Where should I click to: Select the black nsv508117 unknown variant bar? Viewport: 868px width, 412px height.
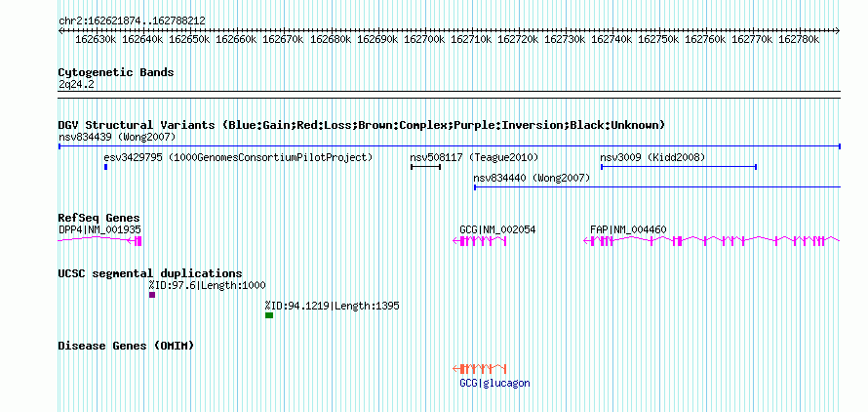425,166
